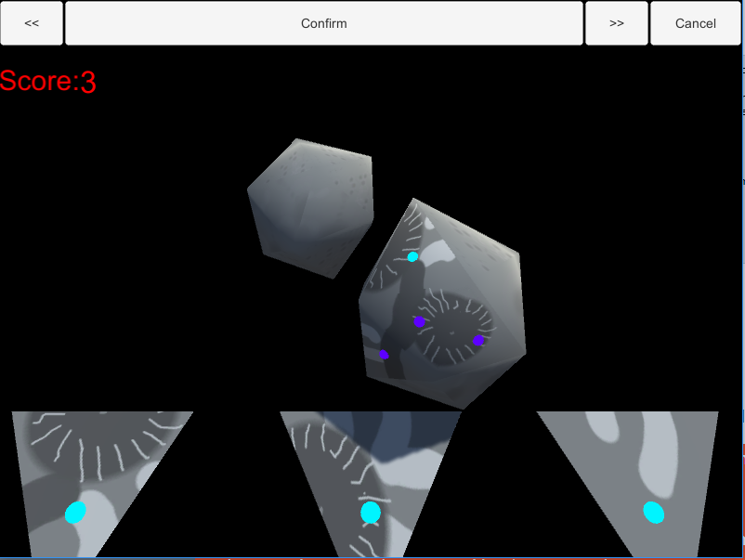The height and width of the screenshot is (560, 745).
Task: Select the smaller plain gray polyhedron
Action: coord(310,208)
